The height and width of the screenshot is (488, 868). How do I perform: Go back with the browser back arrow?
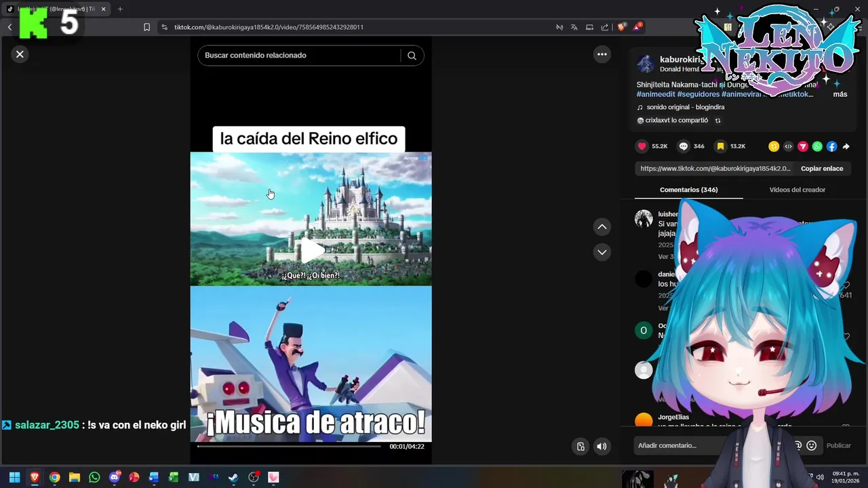click(x=9, y=27)
